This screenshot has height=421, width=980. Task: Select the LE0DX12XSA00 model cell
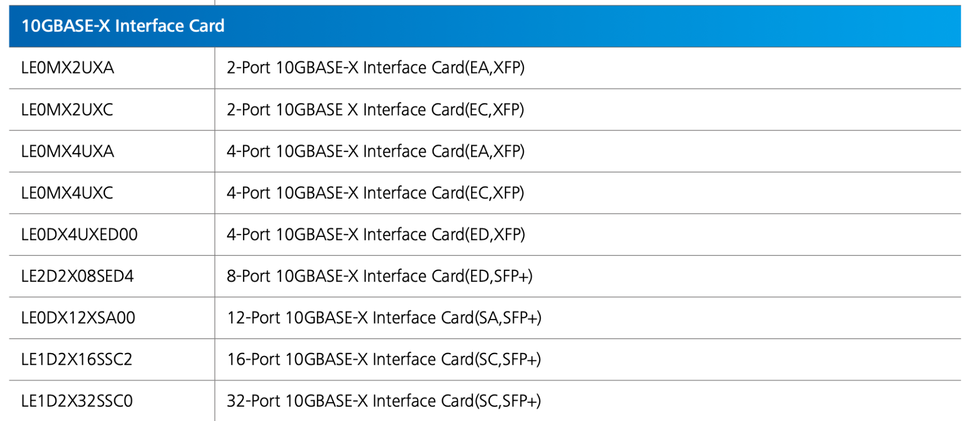click(78, 318)
